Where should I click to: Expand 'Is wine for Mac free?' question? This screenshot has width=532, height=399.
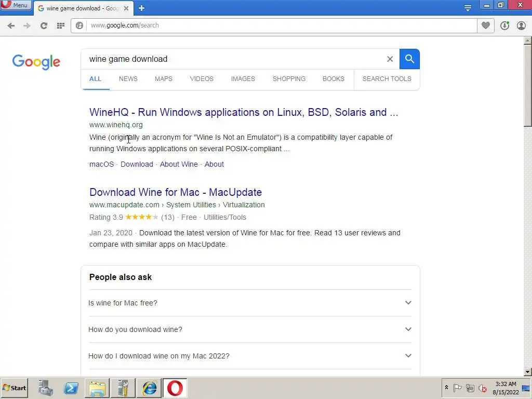(x=250, y=303)
